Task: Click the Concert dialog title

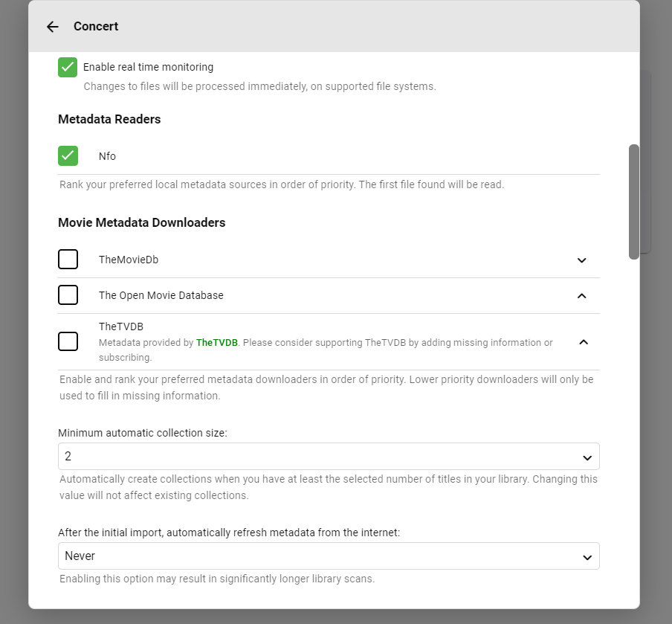Action: (x=96, y=27)
